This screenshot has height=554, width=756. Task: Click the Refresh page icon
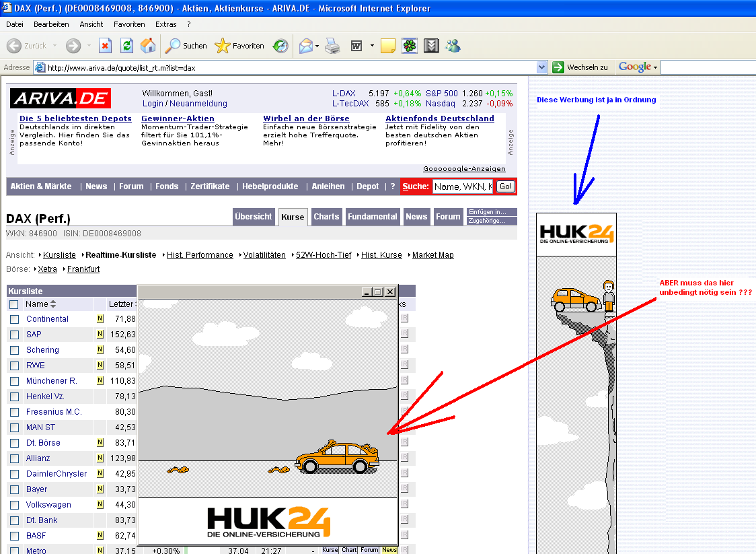click(127, 46)
